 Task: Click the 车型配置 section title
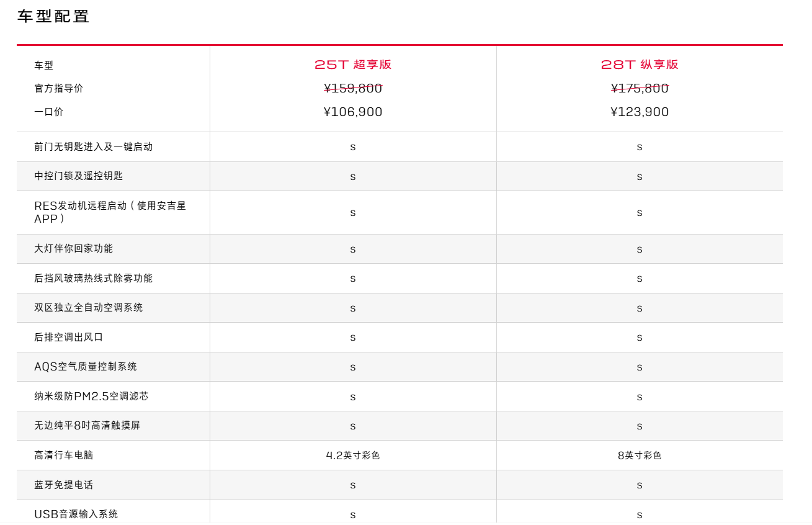click(53, 17)
